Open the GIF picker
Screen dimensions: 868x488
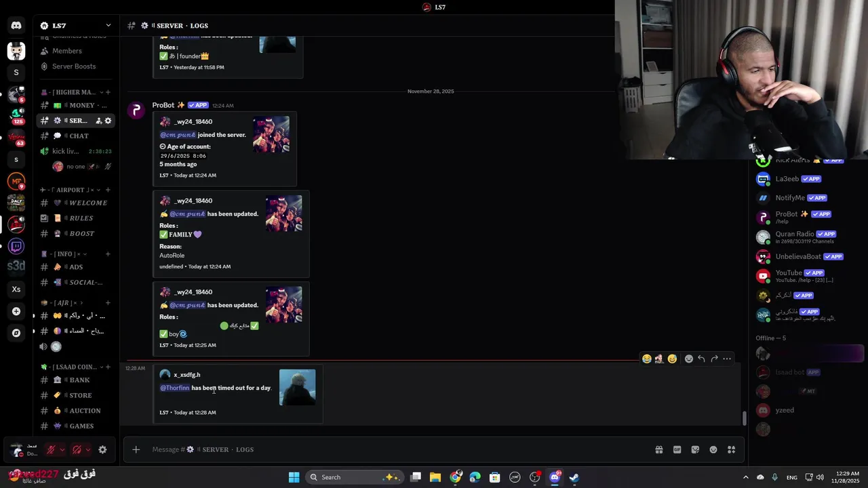point(677,449)
